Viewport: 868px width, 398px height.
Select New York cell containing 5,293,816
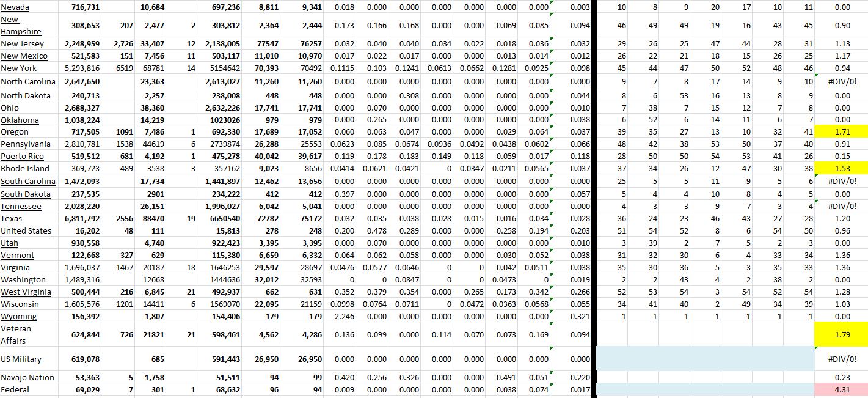(82, 68)
